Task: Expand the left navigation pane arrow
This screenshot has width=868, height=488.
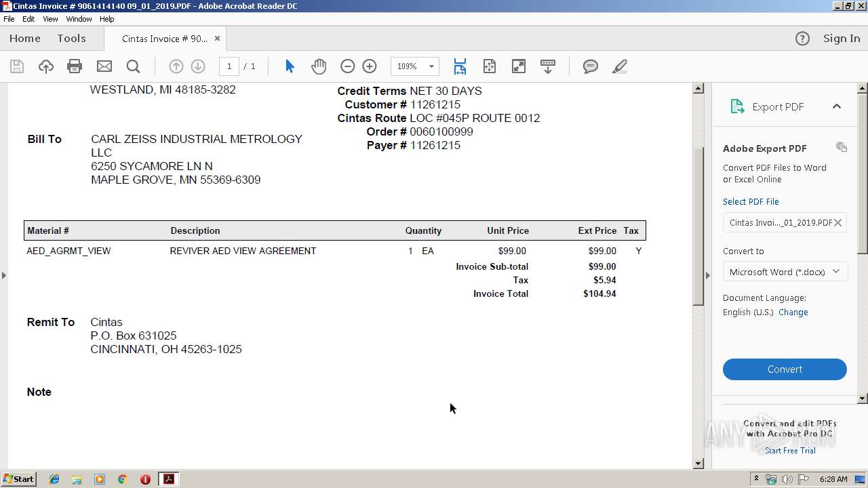Action: [x=4, y=275]
